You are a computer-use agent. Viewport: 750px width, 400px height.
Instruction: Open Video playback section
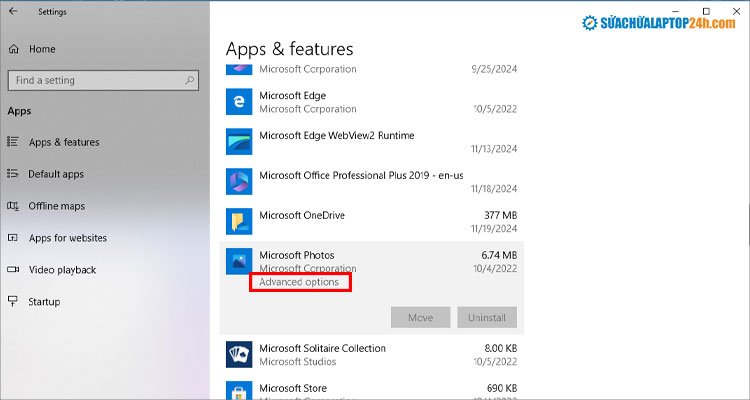point(62,270)
